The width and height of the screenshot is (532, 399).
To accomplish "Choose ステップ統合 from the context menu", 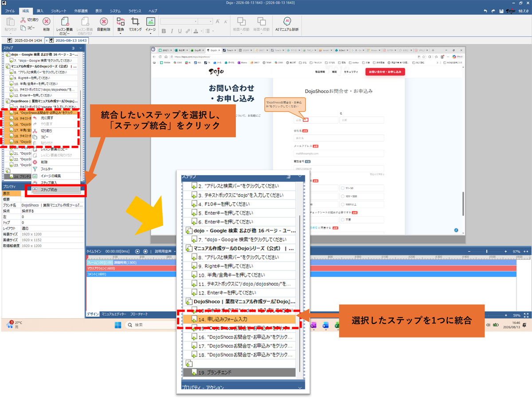I will coord(56,190).
